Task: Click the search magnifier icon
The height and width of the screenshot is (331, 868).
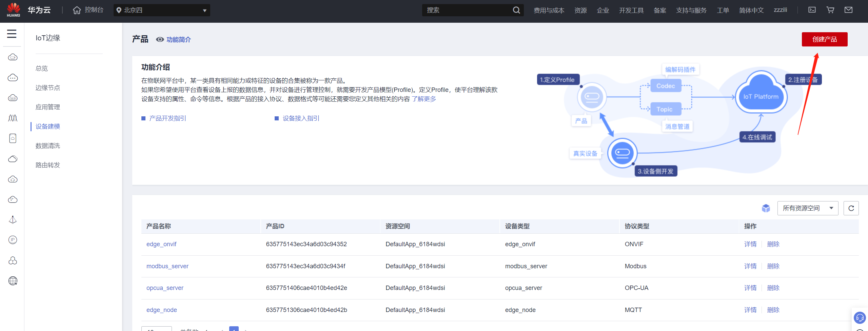Action: (516, 10)
